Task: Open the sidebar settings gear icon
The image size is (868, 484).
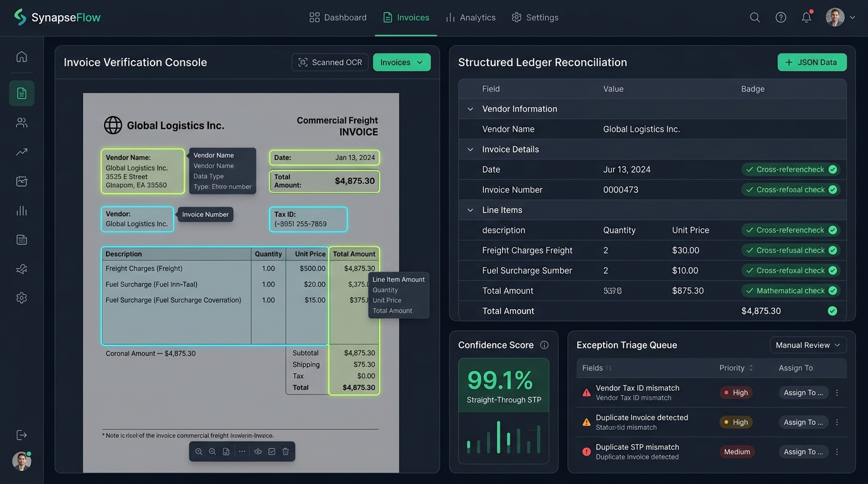Action: tap(21, 297)
